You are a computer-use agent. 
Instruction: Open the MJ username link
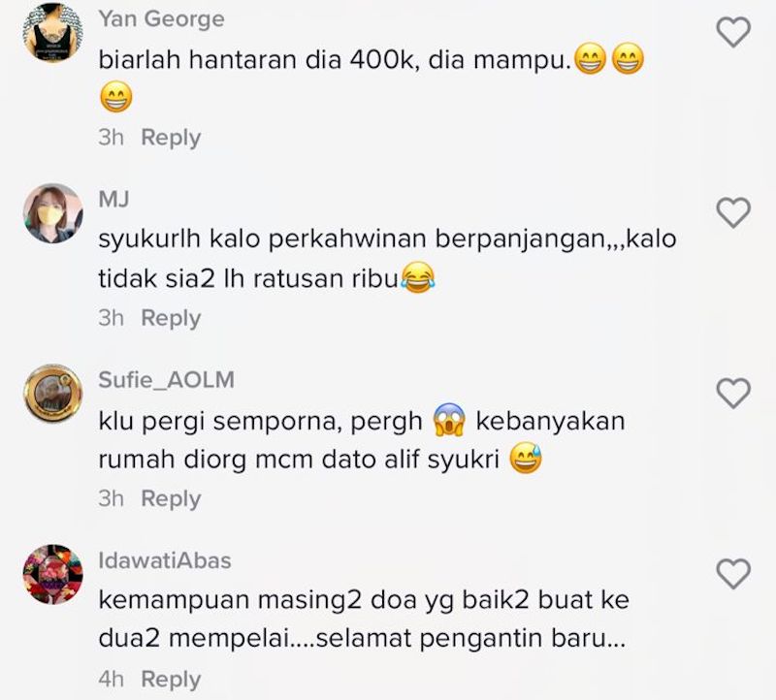pos(113,200)
